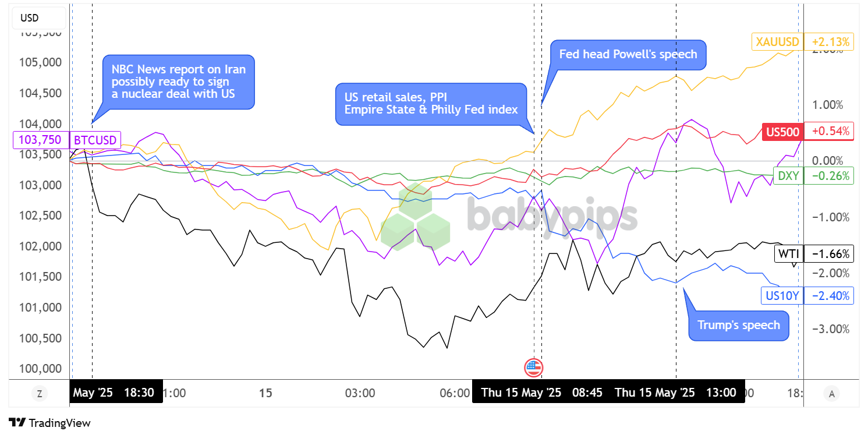Viewport: 868px width, 438px height.
Task: Click the BTCUSD symbol label
Action: coord(94,140)
